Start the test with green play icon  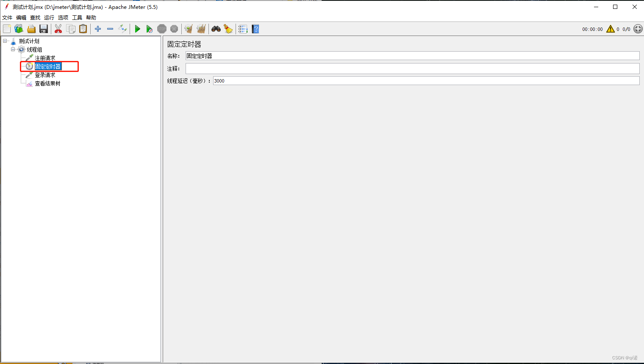137,29
